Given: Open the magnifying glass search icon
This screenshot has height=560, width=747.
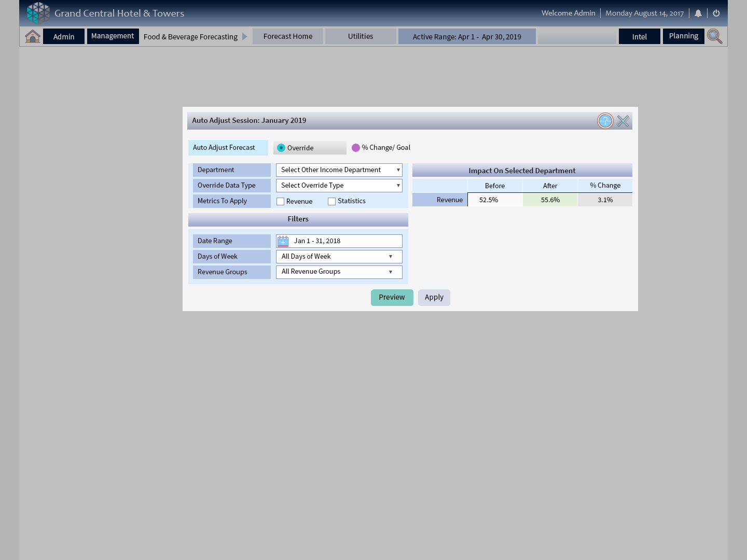Looking at the screenshot, I should click(714, 36).
